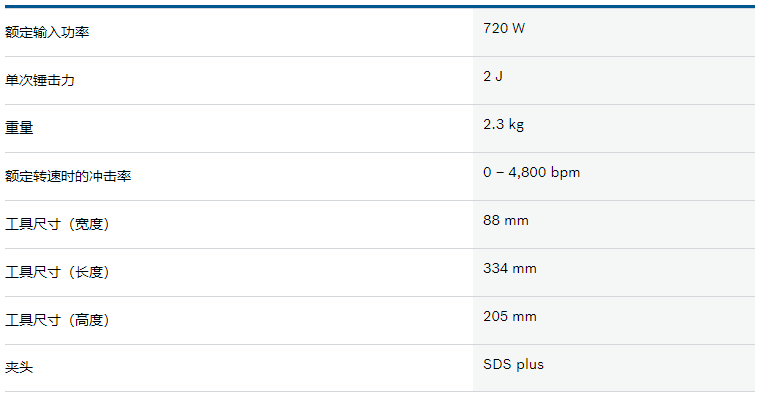Click the 额定输入功率 row label
The height and width of the screenshot is (399, 763).
[47, 32]
